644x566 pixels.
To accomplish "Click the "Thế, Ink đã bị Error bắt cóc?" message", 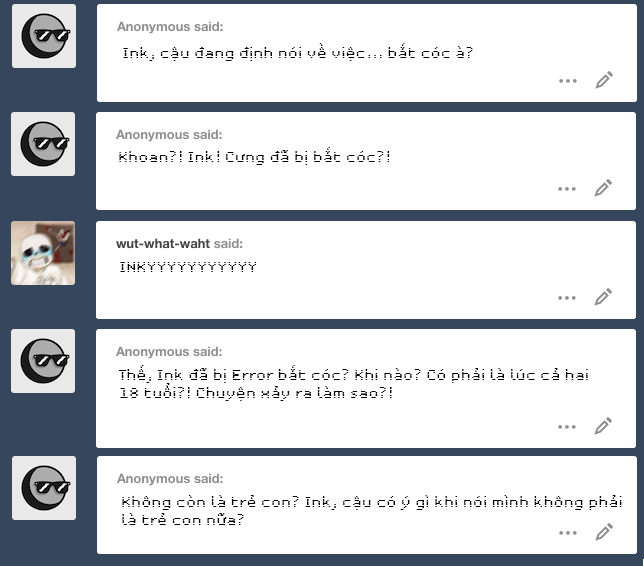I will pyautogui.click(x=354, y=384).
